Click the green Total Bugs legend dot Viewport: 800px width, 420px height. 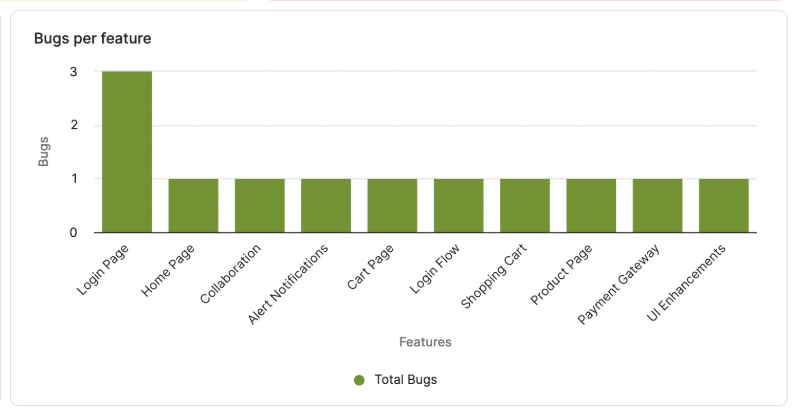[x=360, y=380]
